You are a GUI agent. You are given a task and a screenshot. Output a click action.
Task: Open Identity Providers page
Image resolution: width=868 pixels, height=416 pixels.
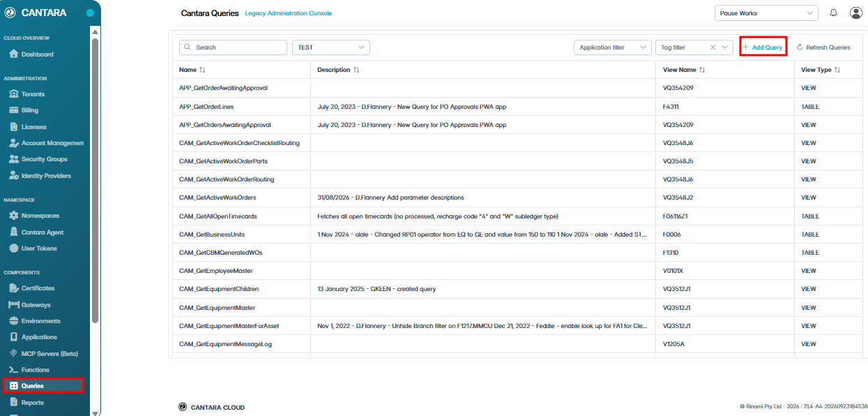pyautogui.click(x=40, y=176)
